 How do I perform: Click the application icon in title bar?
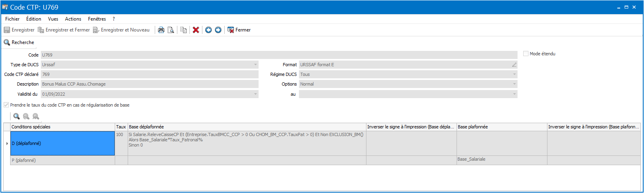[x=5, y=7]
